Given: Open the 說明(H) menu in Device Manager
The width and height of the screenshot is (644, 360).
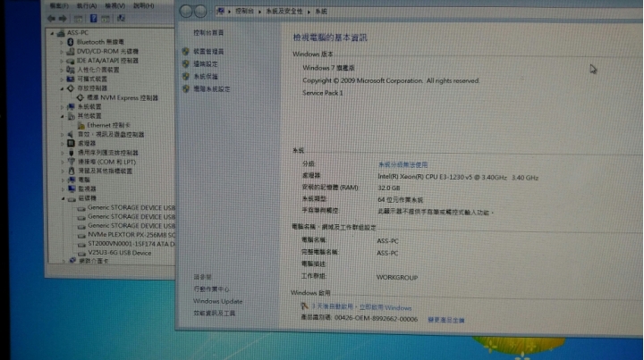Looking at the screenshot, I should tap(144, 5).
